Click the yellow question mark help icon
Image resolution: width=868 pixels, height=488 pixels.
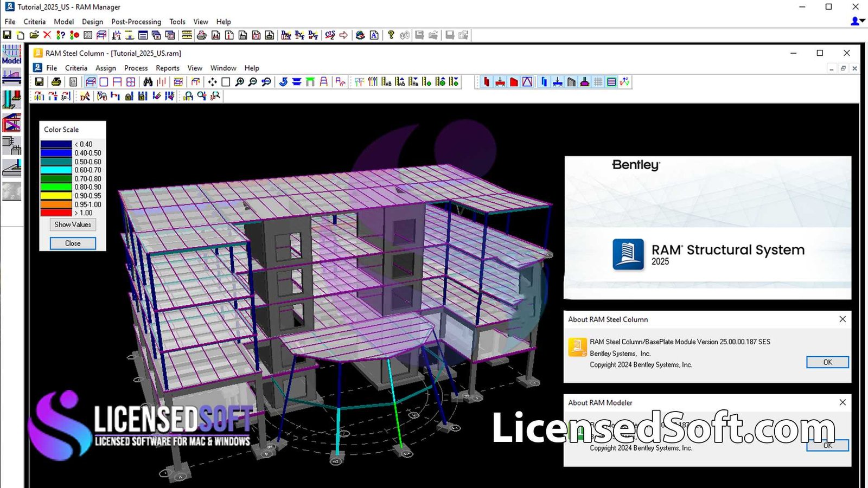point(391,35)
